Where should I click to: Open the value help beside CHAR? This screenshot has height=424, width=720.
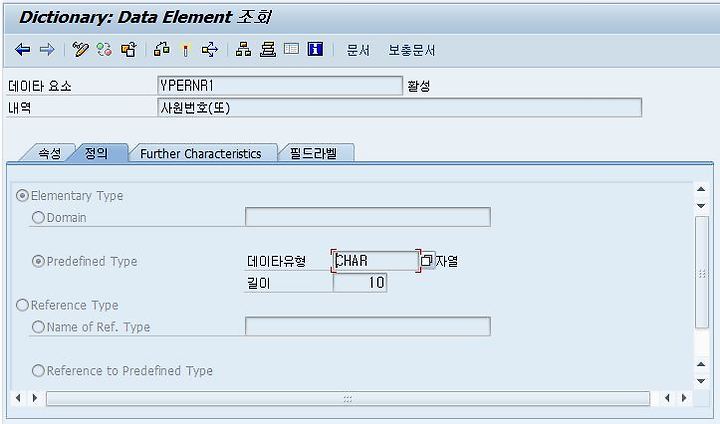point(427,260)
